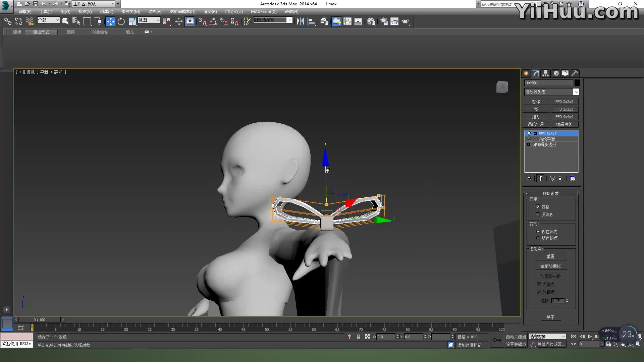Choose the Rectangular Selection Region tool
Screen dimensions: 644x362
(87, 21)
